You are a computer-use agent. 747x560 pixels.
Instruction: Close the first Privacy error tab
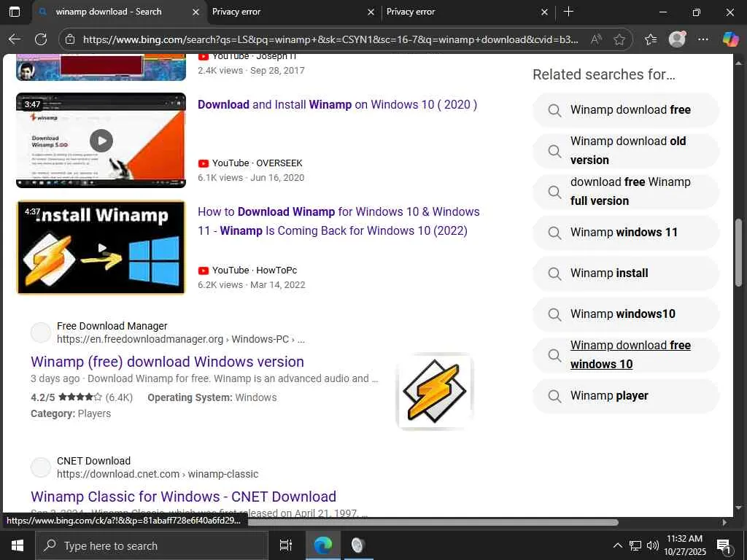point(371,12)
